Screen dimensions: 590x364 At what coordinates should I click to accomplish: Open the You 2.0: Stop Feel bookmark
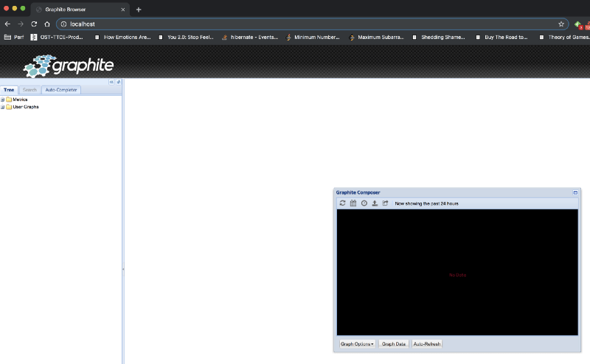click(x=186, y=38)
